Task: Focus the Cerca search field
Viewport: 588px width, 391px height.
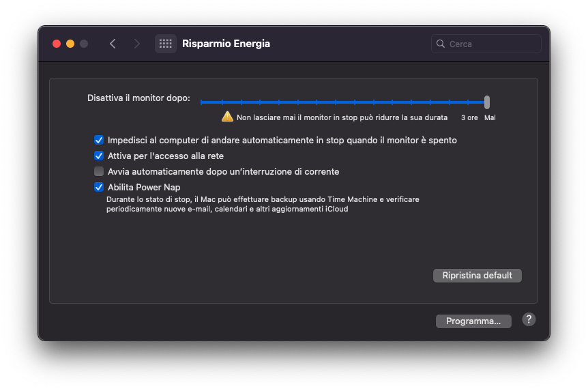Action: (493, 44)
